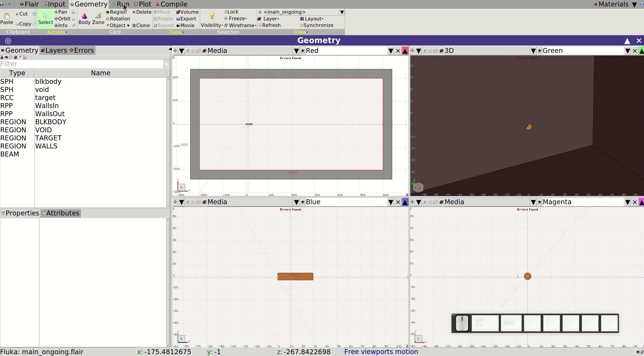
Task: Click the Refresh button
Action: [269, 25]
